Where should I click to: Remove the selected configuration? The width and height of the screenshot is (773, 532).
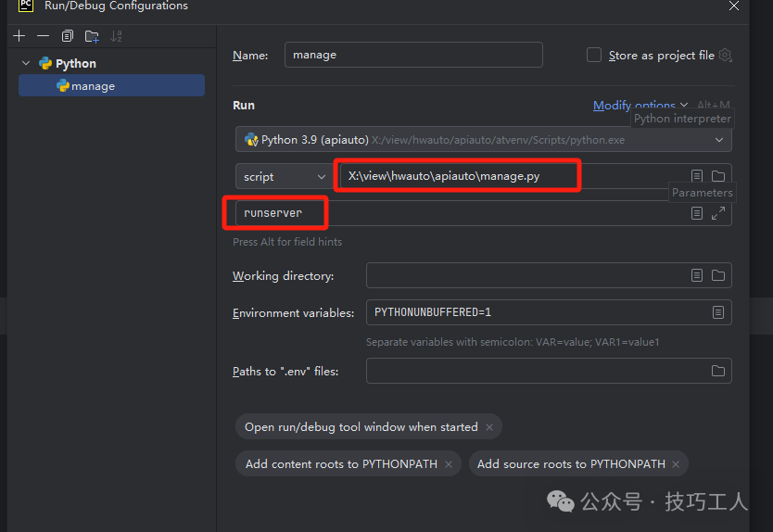click(x=43, y=36)
